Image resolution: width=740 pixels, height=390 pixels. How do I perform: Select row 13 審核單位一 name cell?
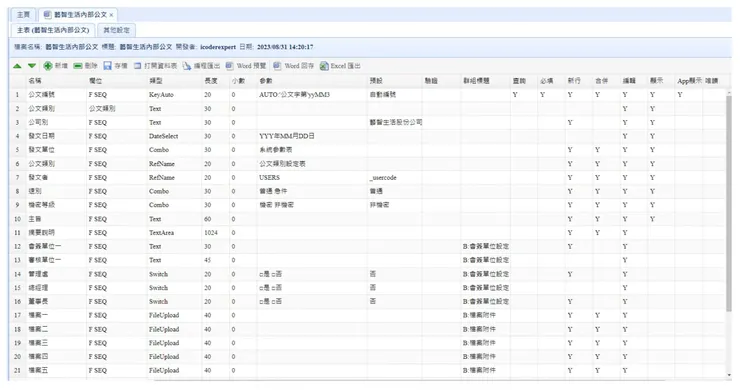pos(56,260)
